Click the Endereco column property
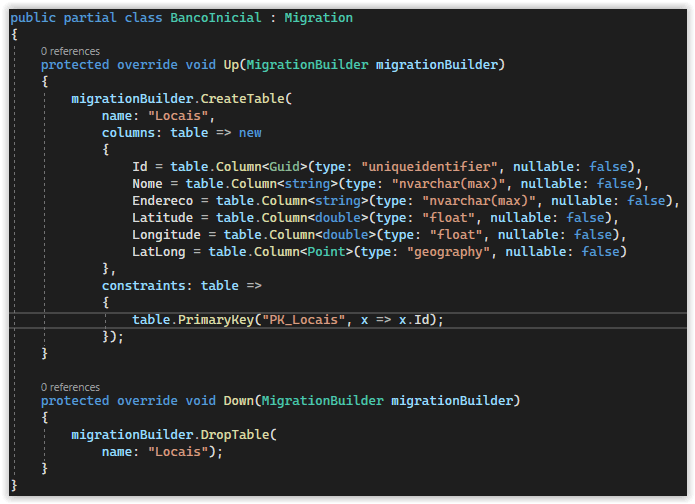Screen dimensions: 695x504 click(162, 201)
